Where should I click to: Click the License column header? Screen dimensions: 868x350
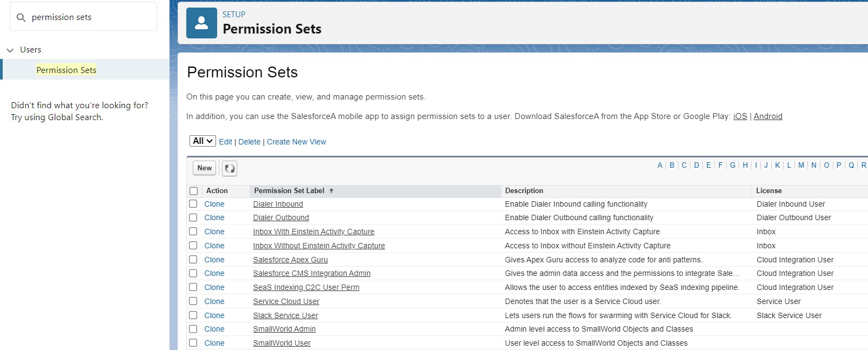(x=769, y=191)
